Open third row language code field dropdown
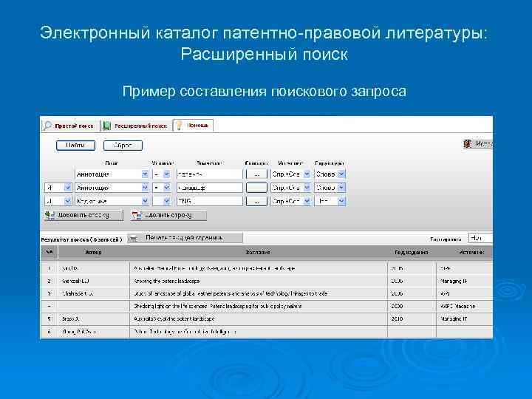Viewport: 532px width, 399px height. pos(112,201)
